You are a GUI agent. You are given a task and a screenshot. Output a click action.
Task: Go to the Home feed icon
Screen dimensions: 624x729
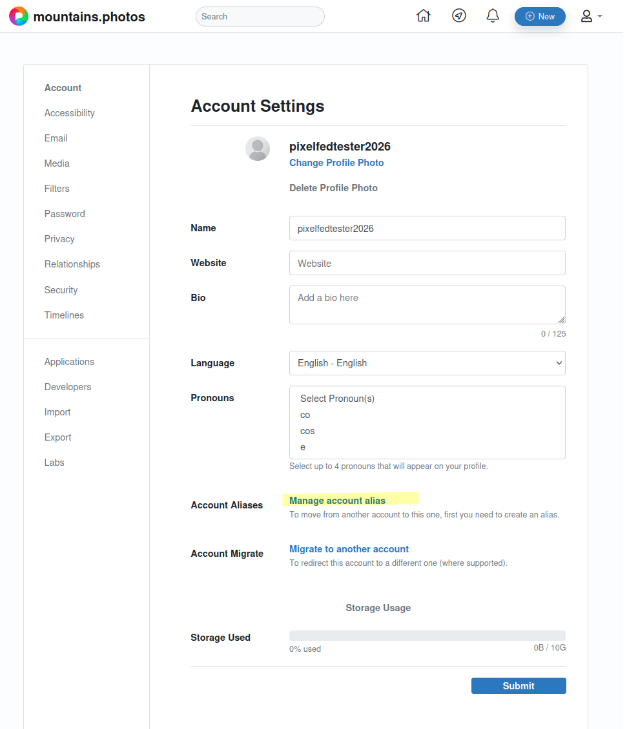point(424,16)
